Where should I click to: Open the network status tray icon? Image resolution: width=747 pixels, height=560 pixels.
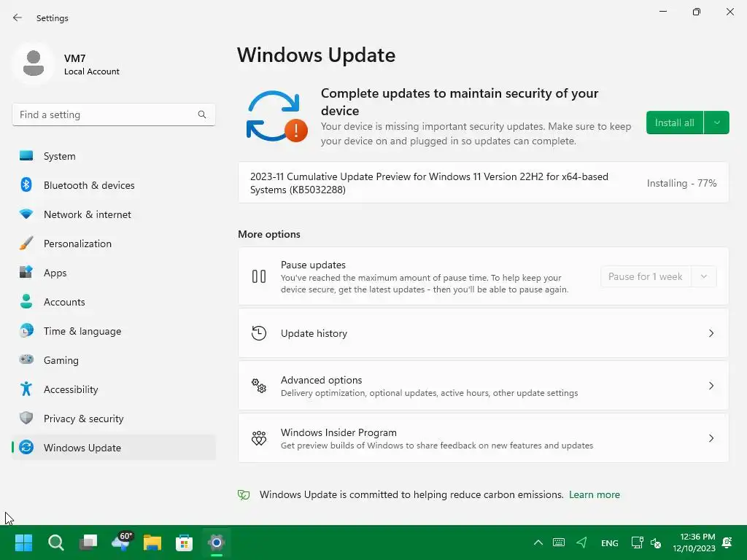coord(636,542)
